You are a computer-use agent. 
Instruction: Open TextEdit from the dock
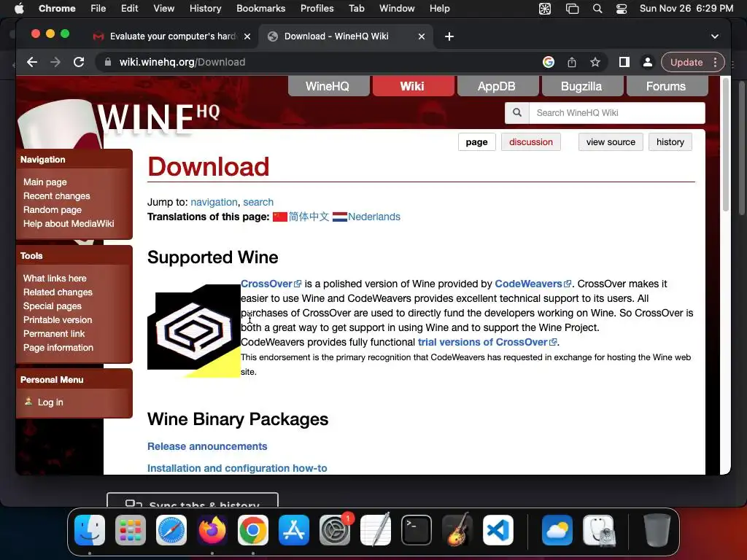[376, 530]
